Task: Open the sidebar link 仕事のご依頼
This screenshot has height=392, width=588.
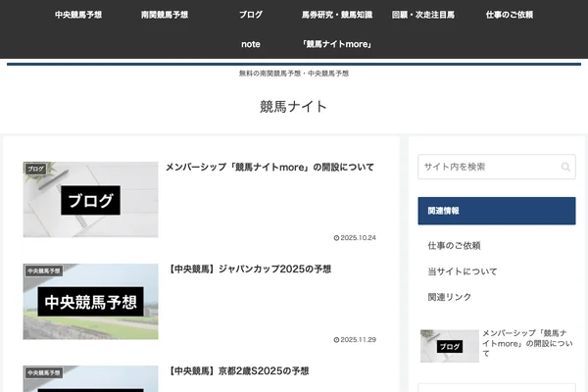Action: [x=454, y=246]
